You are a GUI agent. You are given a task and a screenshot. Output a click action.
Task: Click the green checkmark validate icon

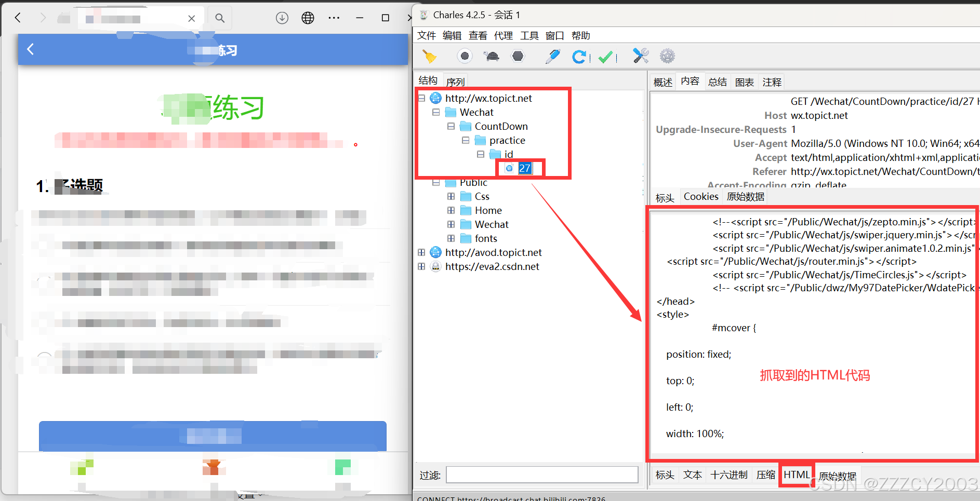pyautogui.click(x=605, y=57)
